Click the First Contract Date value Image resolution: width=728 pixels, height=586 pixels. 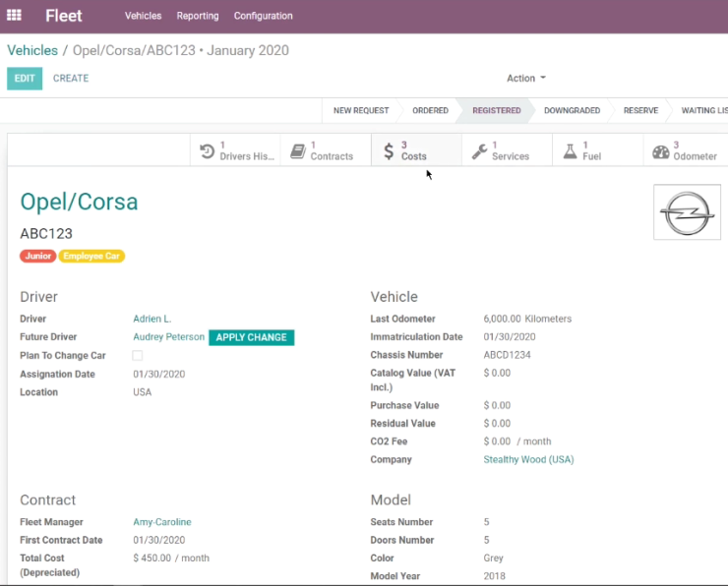point(158,540)
